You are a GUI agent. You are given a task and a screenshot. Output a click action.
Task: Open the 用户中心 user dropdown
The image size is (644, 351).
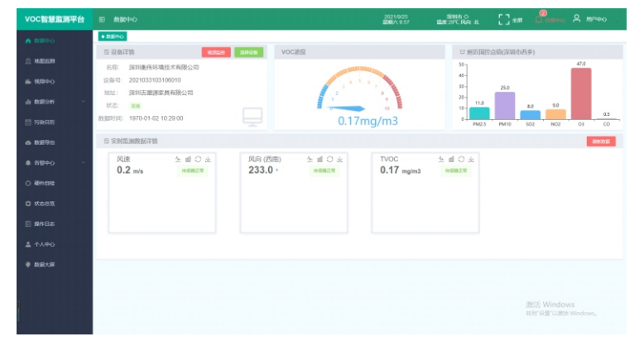591,19
